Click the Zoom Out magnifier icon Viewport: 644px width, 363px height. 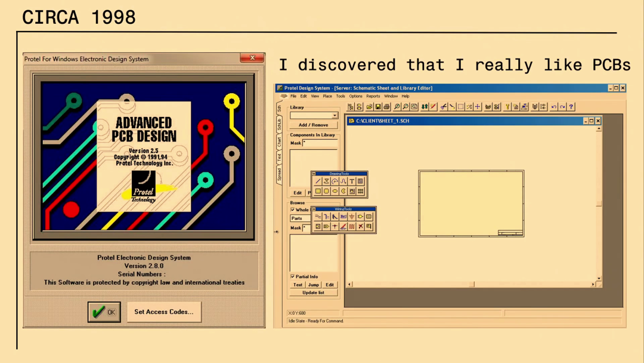pyautogui.click(x=405, y=107)
